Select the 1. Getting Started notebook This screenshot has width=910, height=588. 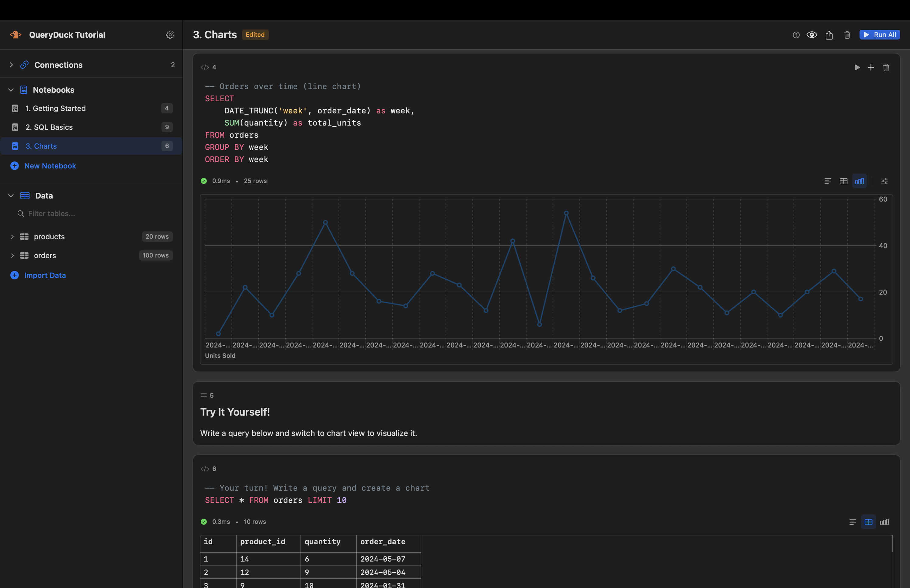(56, 108)
